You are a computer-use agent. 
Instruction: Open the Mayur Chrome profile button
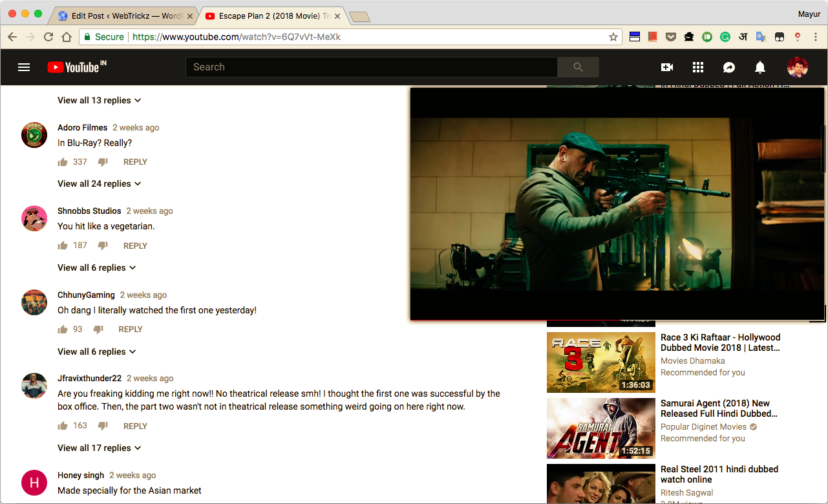[x=809, y=13]
